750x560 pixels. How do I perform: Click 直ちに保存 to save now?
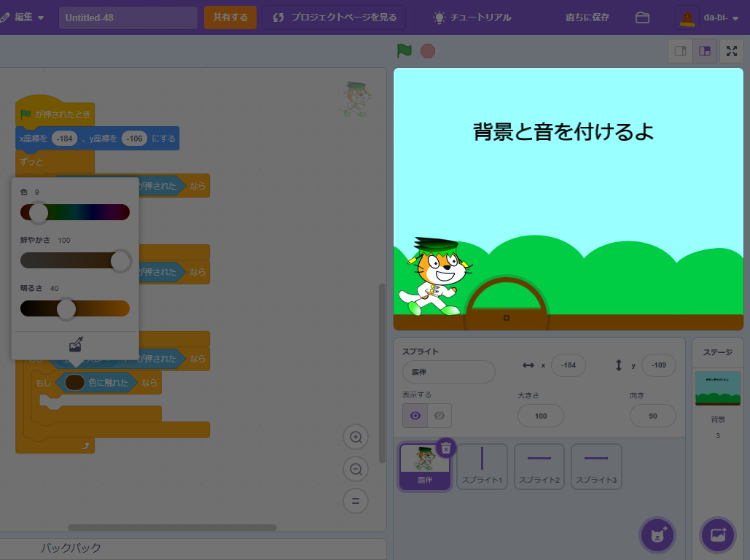point(587,17)
